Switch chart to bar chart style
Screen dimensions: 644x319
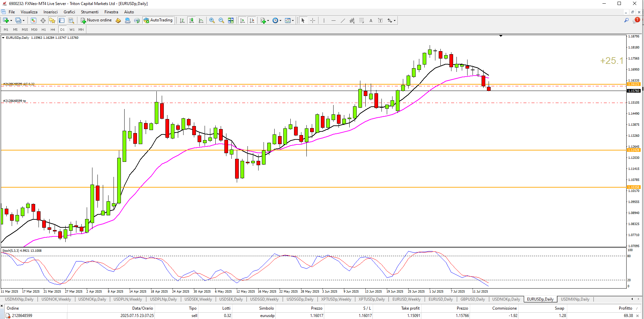(182, 20)
